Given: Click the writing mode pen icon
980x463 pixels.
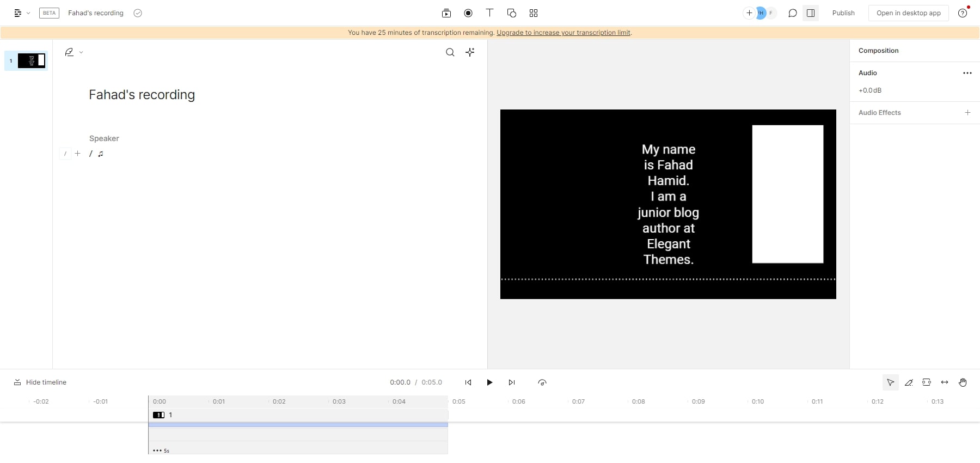Looking at the screenshot, I should tap(69, 52).
